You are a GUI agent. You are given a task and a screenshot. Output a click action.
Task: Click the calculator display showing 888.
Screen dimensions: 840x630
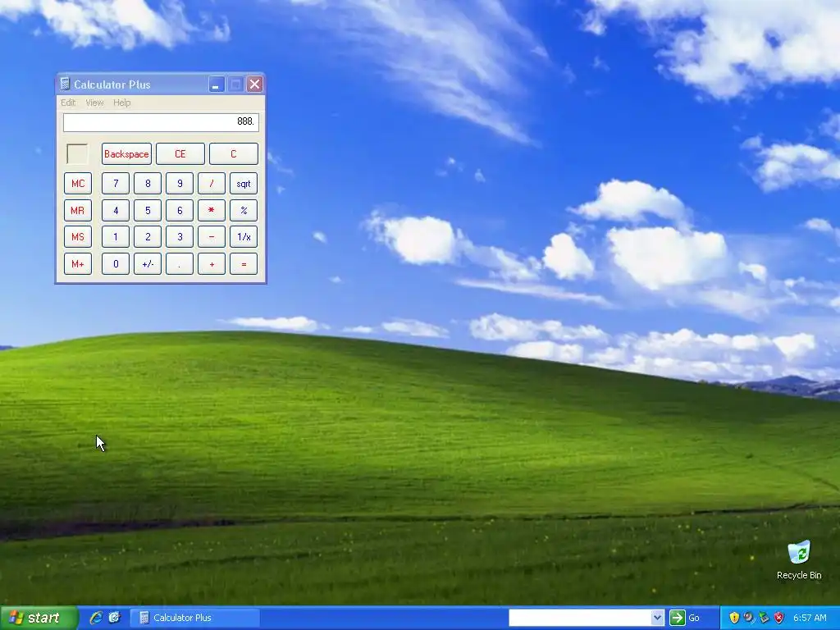tap(161, 122)
